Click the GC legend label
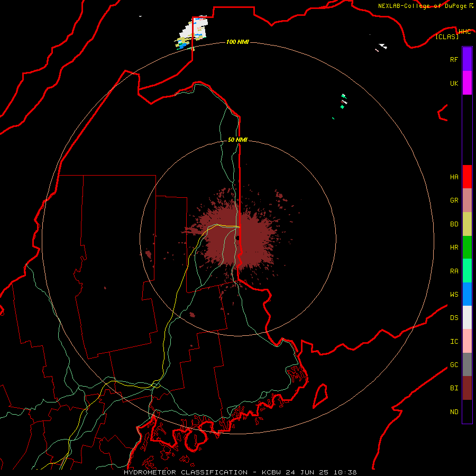Viewport: 476px width, 476px height. pyautogui.click(x=454, y=364)
